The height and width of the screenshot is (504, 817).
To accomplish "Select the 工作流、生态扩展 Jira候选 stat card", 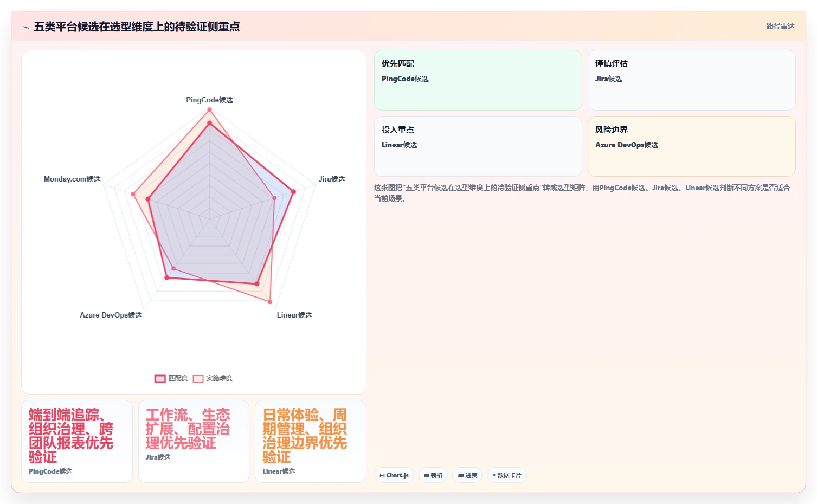I will click(194, 441).
